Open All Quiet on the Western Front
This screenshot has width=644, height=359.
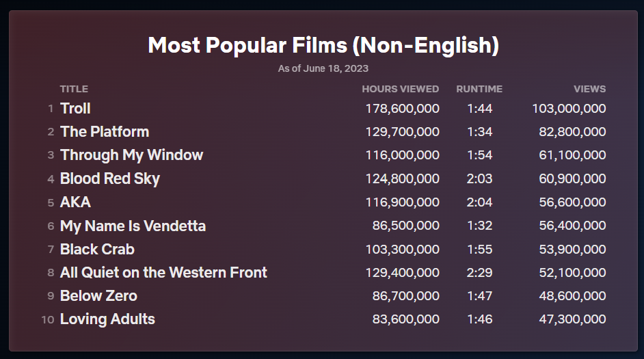(163, 272)
